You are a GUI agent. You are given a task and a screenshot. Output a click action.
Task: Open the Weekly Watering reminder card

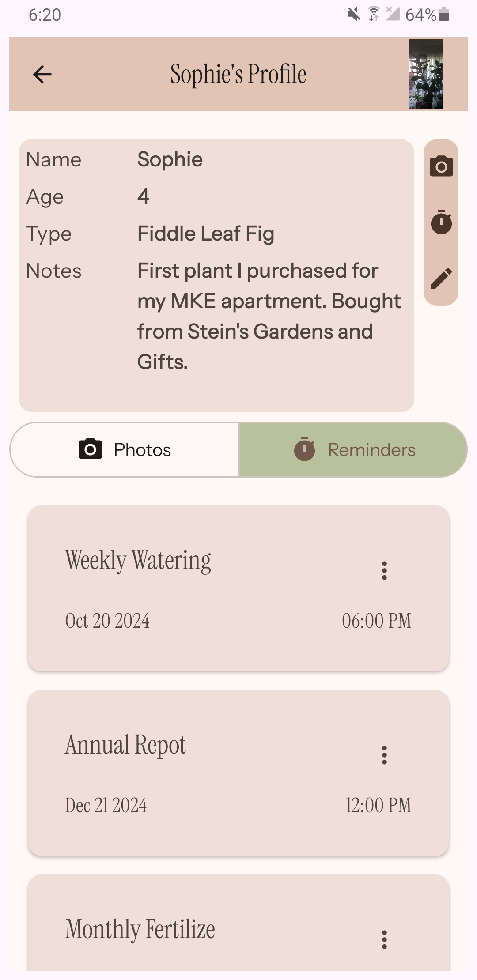[238, 588]
